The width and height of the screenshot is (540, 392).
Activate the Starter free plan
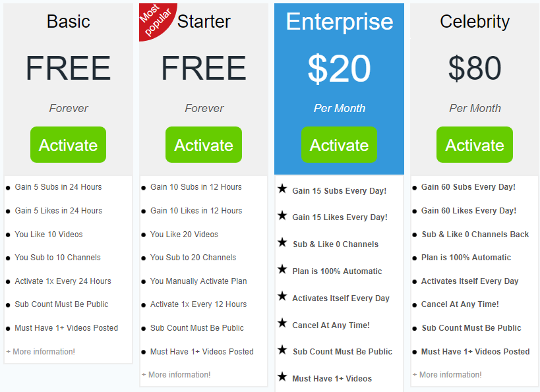click(x=204, y=144)
